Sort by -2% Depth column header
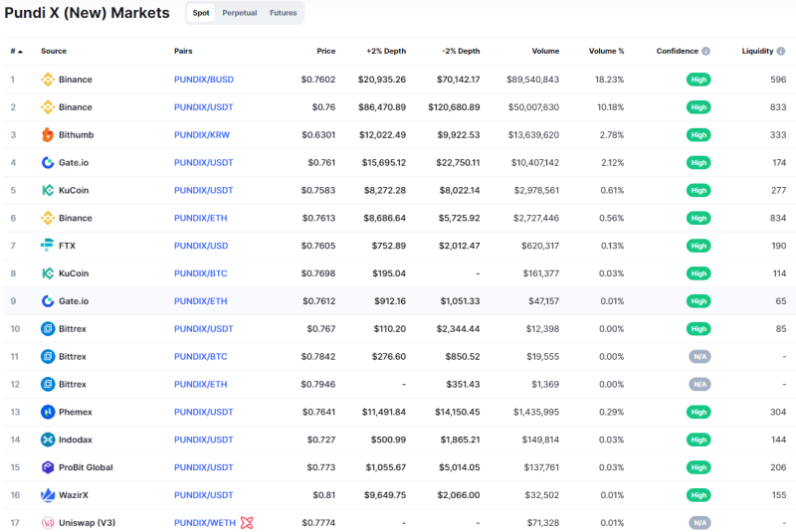This screenshot has height=532, width=796. (461, 52)
